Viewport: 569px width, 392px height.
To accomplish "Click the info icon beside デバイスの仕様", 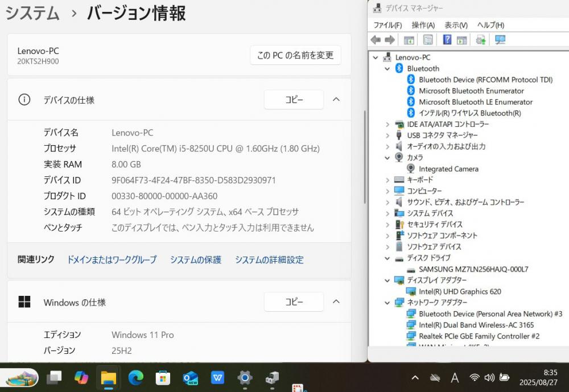I will click(x=24, y=100).
